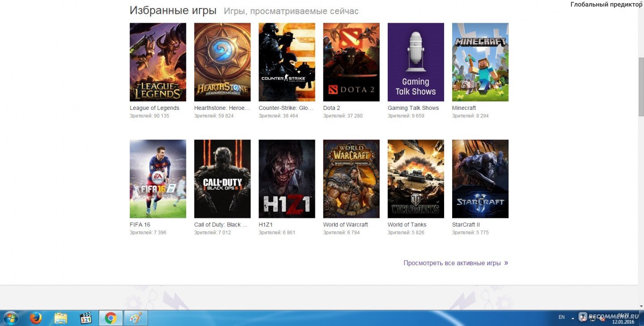
Task: Switch to Google Chrome in taskbar
Action: point(110,318)
